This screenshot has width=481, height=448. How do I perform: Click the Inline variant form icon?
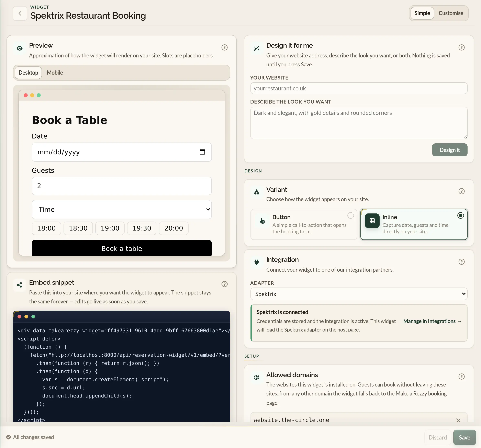[x=372, y=221]
